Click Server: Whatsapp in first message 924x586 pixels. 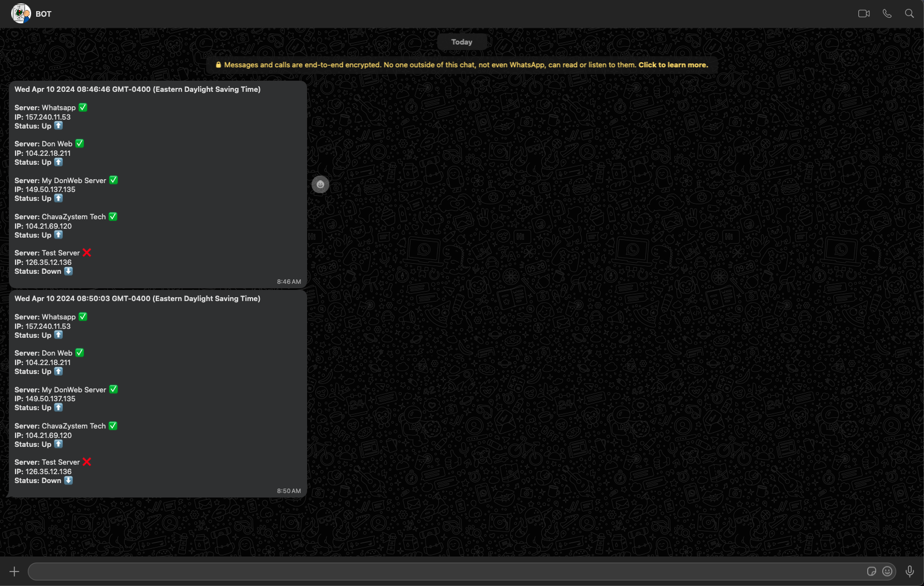click(51, 108)
